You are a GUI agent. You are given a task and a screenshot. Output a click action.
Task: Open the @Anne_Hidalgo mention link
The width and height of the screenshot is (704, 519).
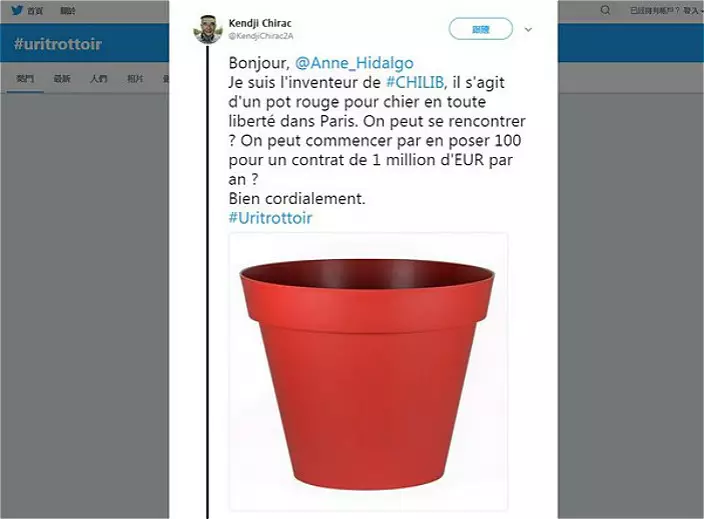pos(354,63)
